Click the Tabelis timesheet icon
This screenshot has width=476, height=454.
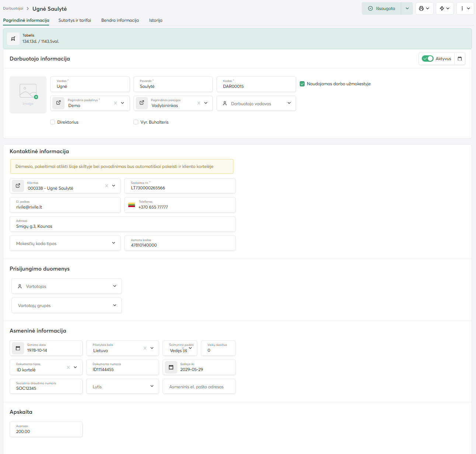pyautogui.click(x=13, y=39)
